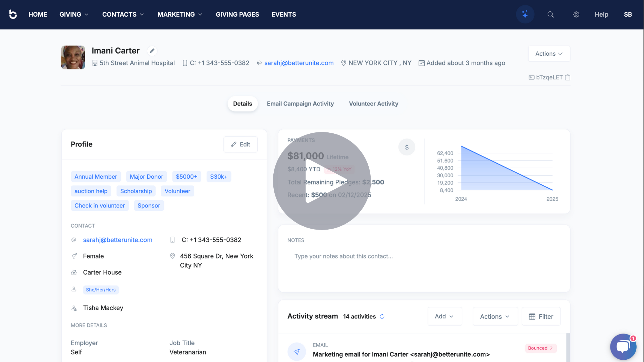The height and width of the screenshot is (362, 644).
Task: Open GIVING PAGES in navigation
Action: point(237,14)
